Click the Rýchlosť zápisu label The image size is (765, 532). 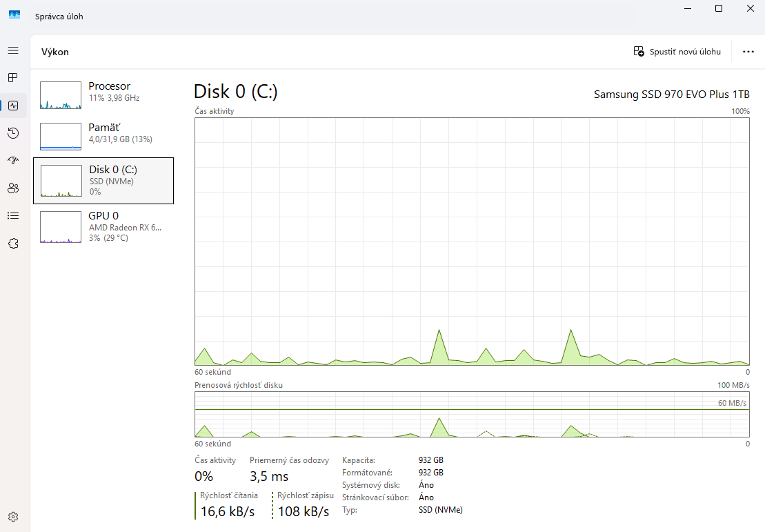[x=306, y=495]
